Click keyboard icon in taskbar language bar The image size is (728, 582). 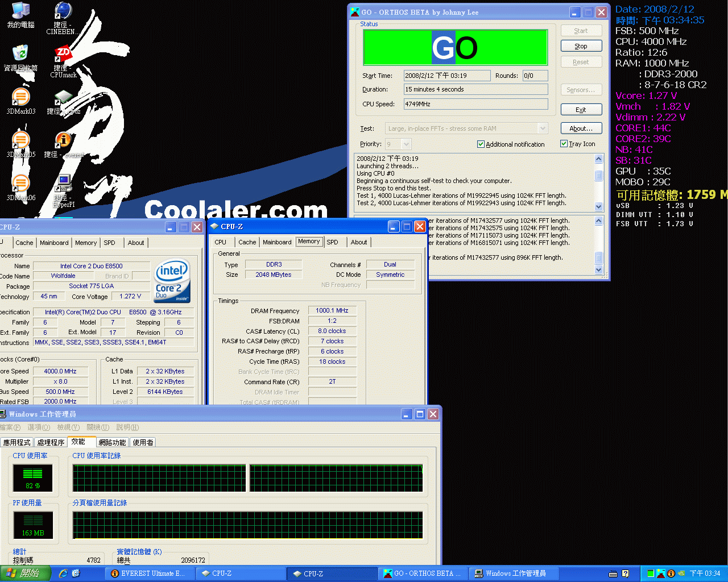click(x=613, y=573)
